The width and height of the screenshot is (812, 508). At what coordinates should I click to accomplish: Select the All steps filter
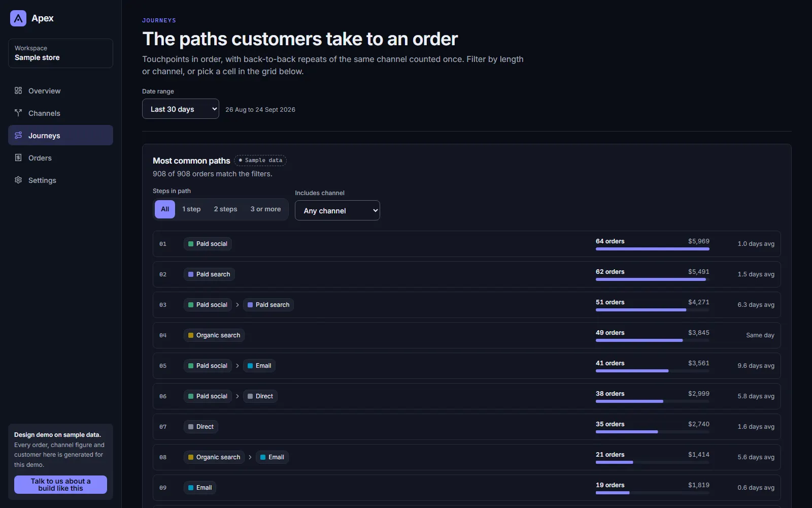[165, 209]
